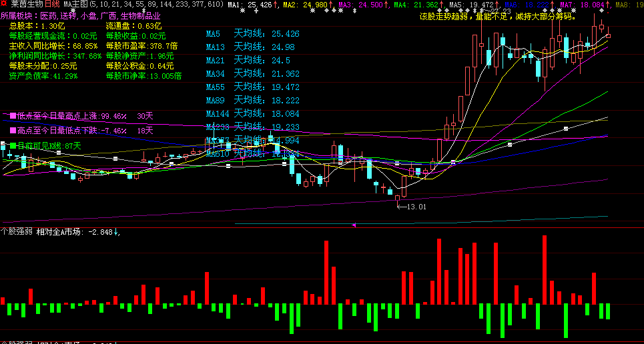Click 资产负债率：41.29%

43,76
